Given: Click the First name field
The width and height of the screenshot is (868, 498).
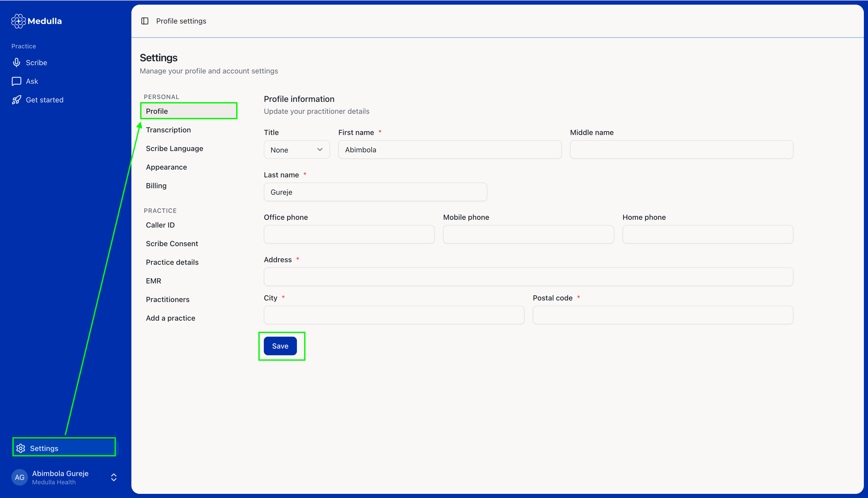Looking at the screenshot, I should 450,149.
